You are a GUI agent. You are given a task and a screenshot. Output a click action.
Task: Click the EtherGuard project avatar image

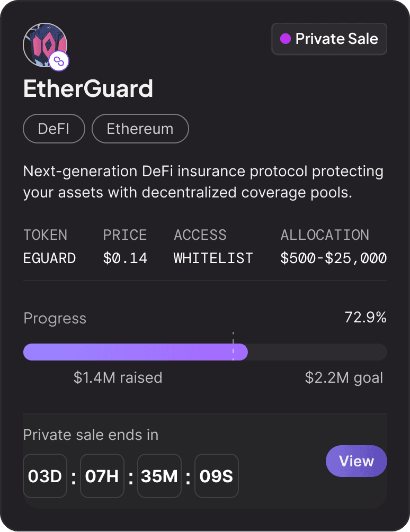45,45
